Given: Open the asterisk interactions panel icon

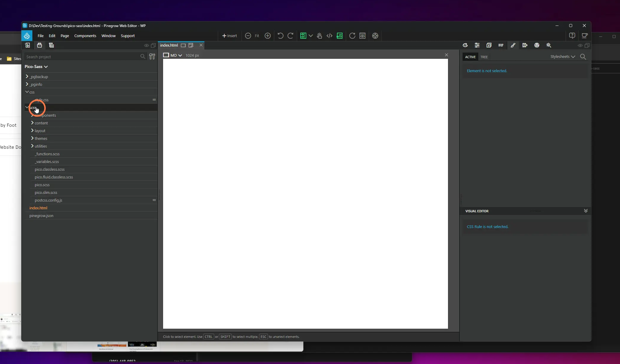Looking at the screenshot, I should pyautogui.click(x=548, y=45).
